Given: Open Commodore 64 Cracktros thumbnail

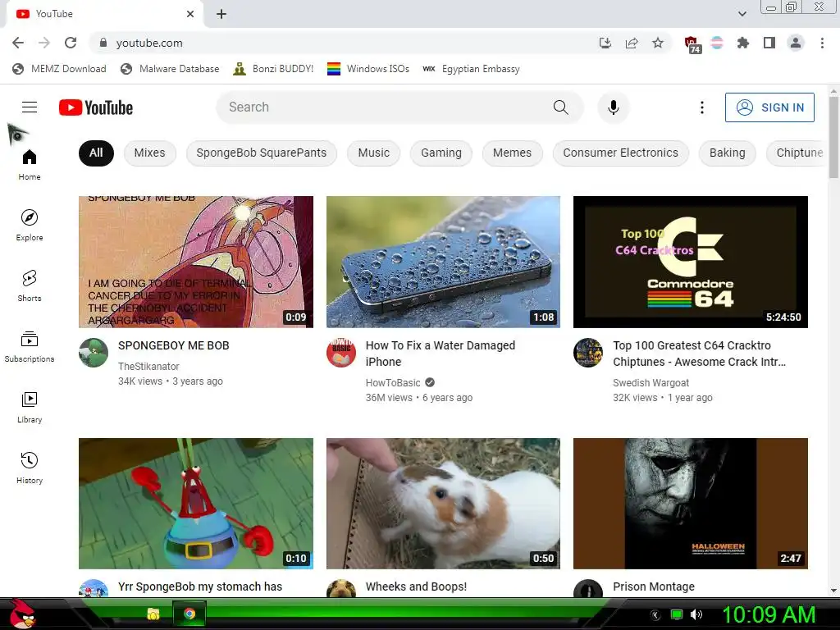Looking at the screenshot, I should 691,262.
